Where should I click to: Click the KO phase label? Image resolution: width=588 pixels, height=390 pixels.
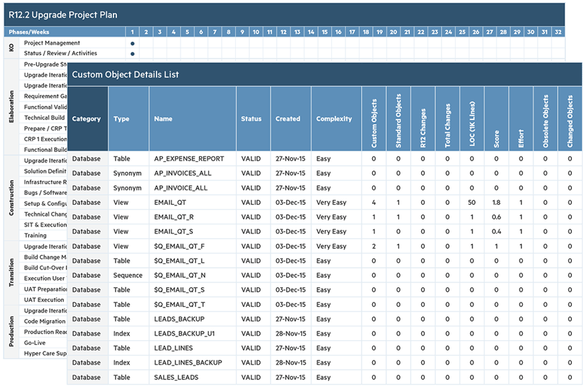point(11,48)
